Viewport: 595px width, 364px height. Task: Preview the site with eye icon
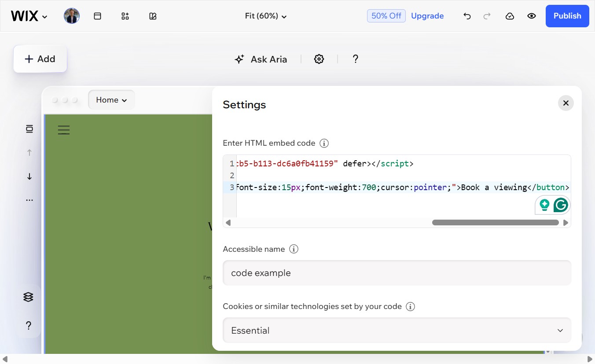[532, 16]
